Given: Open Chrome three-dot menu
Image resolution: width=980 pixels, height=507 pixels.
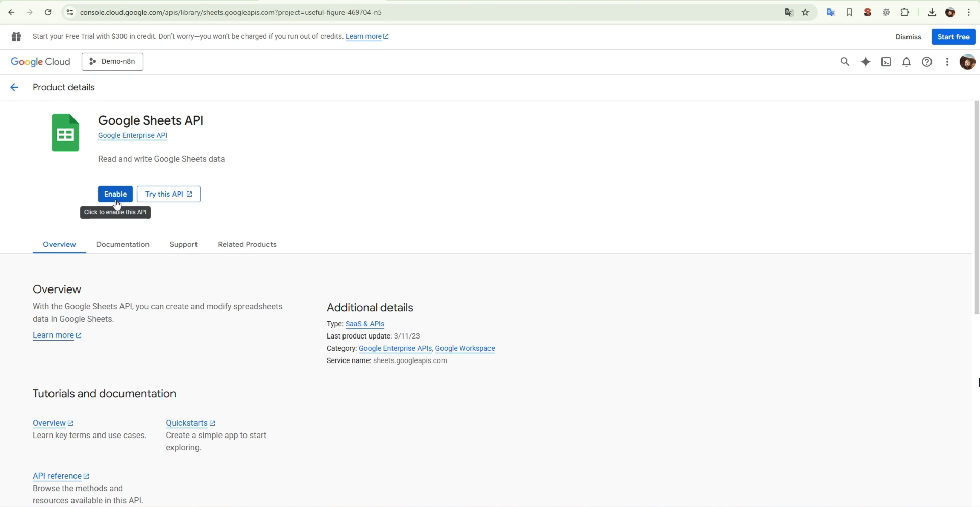Looking at the screenshot, I should (x=969, y=12).
